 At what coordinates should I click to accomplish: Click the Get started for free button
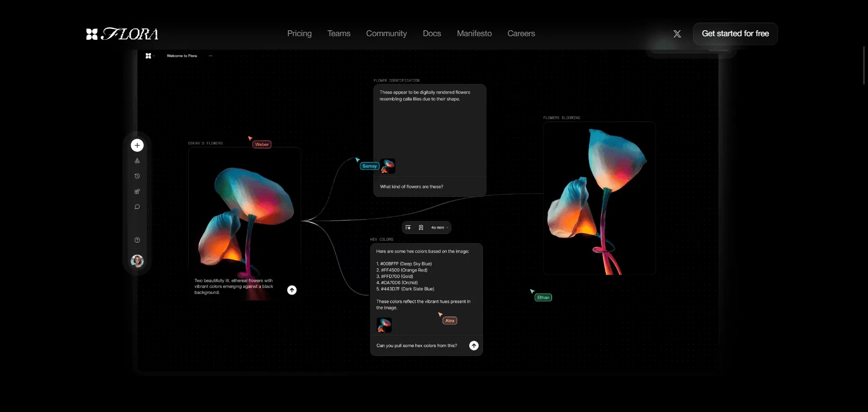coord(735,33)
